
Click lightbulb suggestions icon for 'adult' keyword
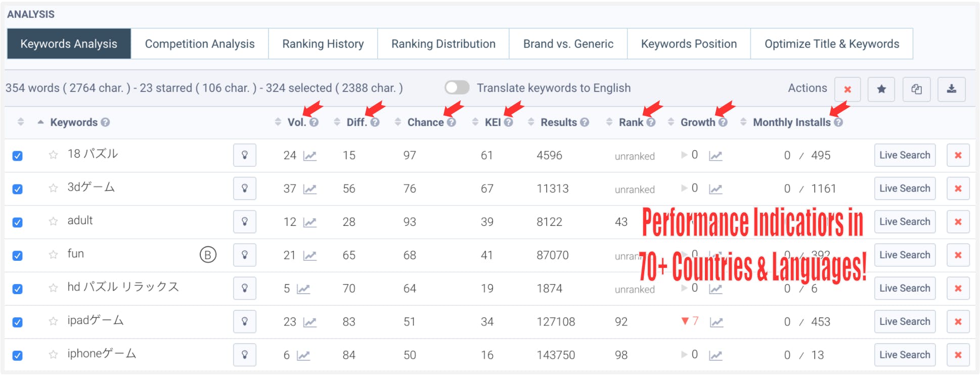245,222
